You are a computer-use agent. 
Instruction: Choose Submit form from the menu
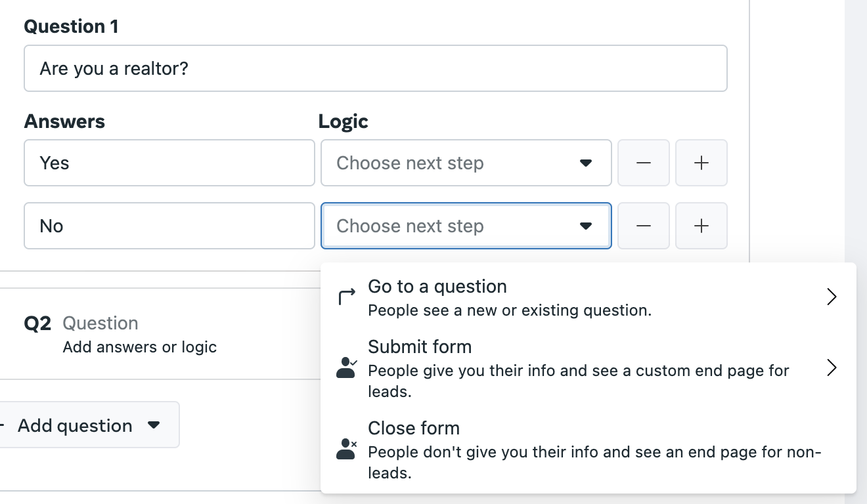pos(589,368)
